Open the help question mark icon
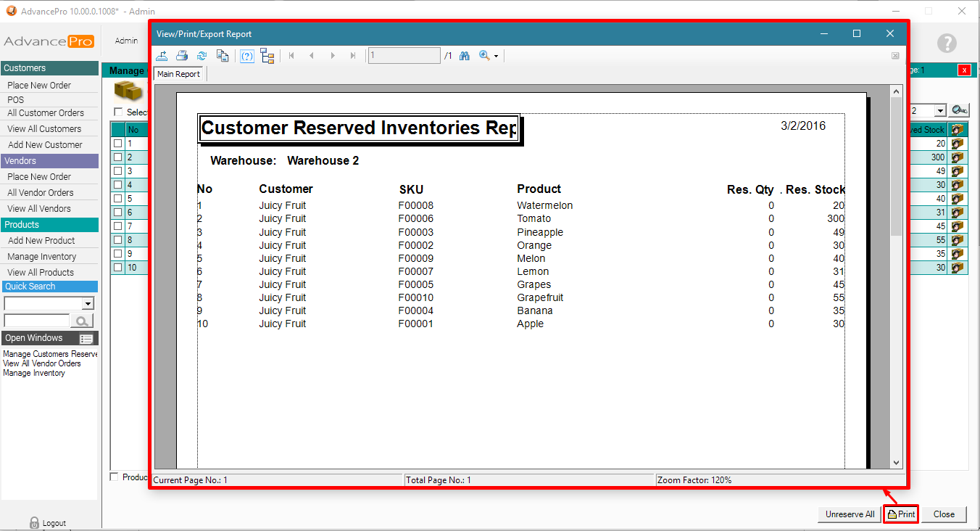The width and height of the screenshot is (980, 531). point(946,43)
